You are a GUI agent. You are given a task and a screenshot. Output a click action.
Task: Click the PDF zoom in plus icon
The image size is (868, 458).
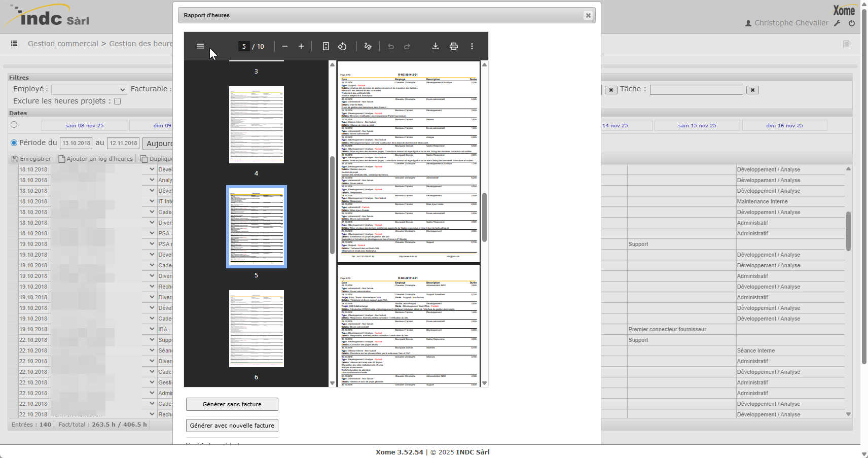tap(301, 46)
